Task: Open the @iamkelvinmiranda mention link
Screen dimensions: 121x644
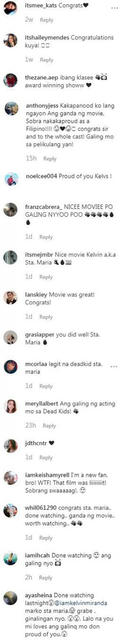Action: pos(80,603)
